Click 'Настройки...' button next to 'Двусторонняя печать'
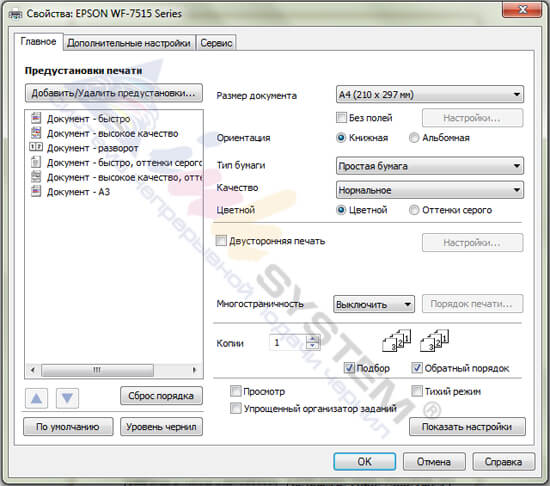 472,243
